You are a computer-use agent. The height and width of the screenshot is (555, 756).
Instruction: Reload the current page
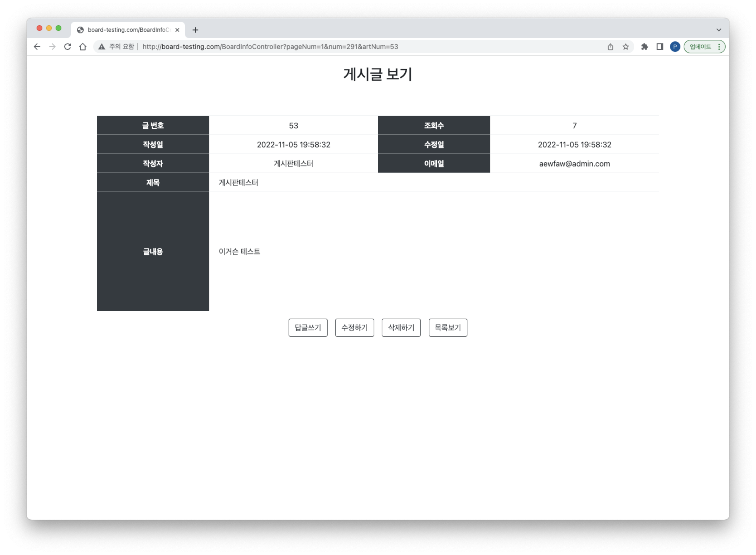tap(68, 47)
